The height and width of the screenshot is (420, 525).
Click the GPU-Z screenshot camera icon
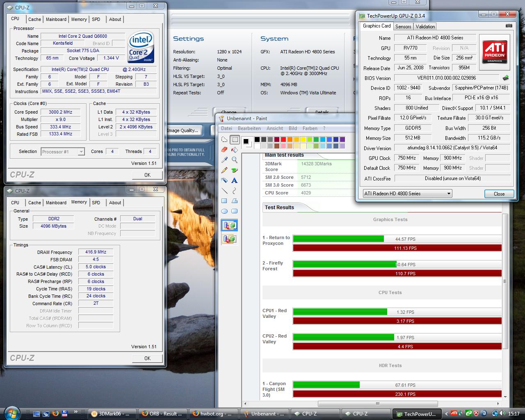coord(509,26)
